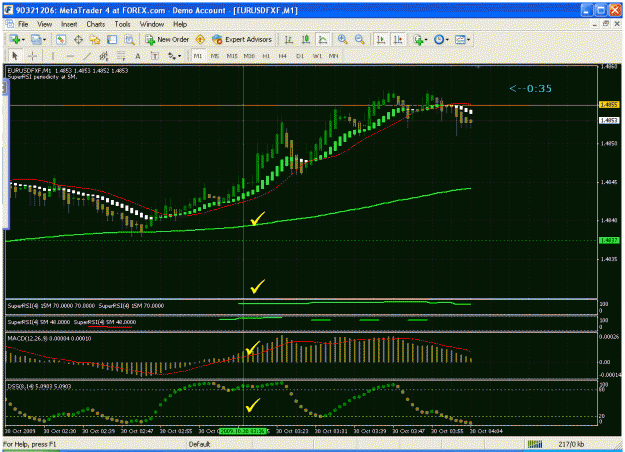The height and width of the screenshot is (452, 625).
Task: Select the D1 timeframe
Action: point(300,56)
